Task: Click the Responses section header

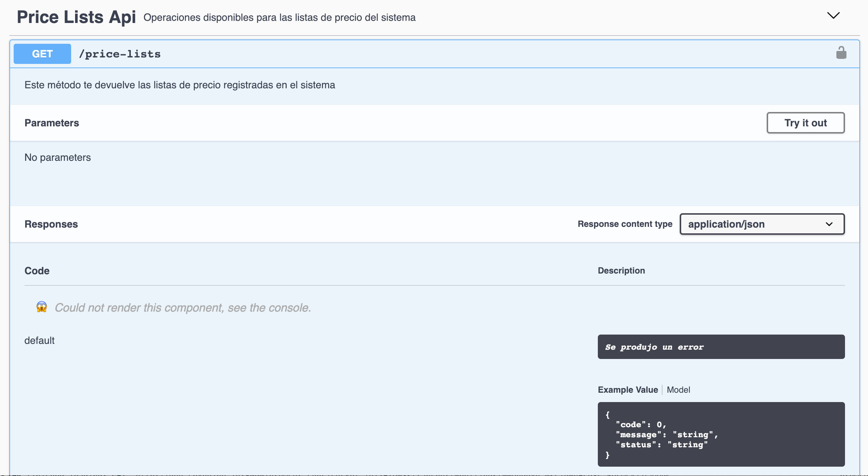Action: click(51, 224)
